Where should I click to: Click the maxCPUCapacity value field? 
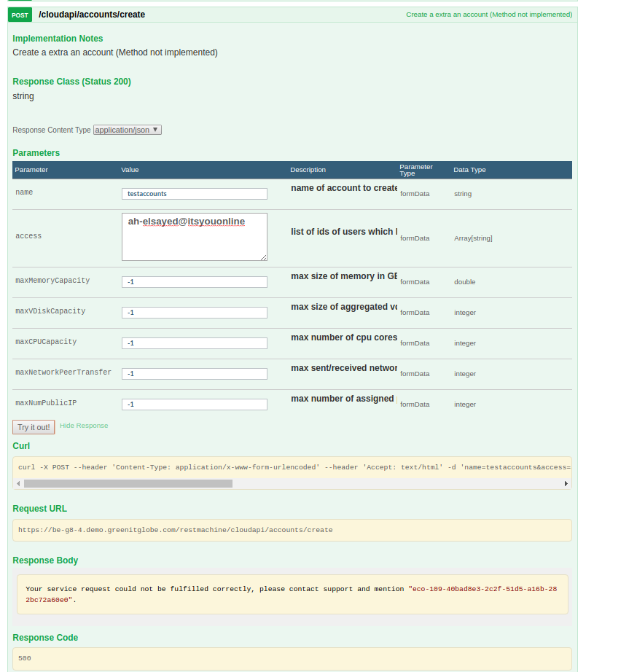(194, 343)
